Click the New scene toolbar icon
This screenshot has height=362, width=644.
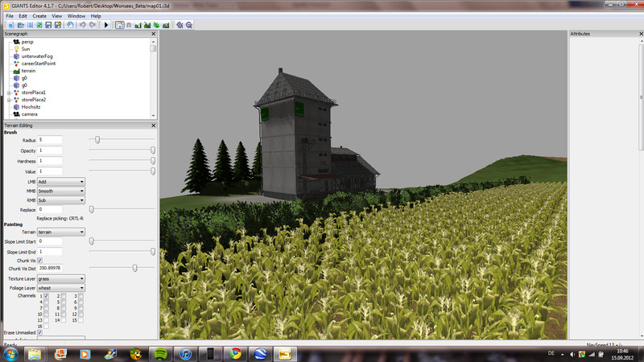pos(11,25)
